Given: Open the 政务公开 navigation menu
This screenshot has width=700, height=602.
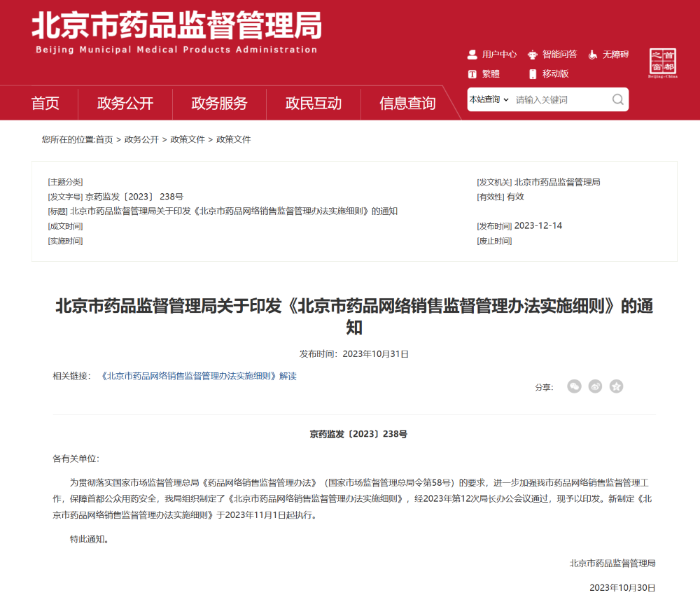Looking at the screenshot, I should 125,104.
